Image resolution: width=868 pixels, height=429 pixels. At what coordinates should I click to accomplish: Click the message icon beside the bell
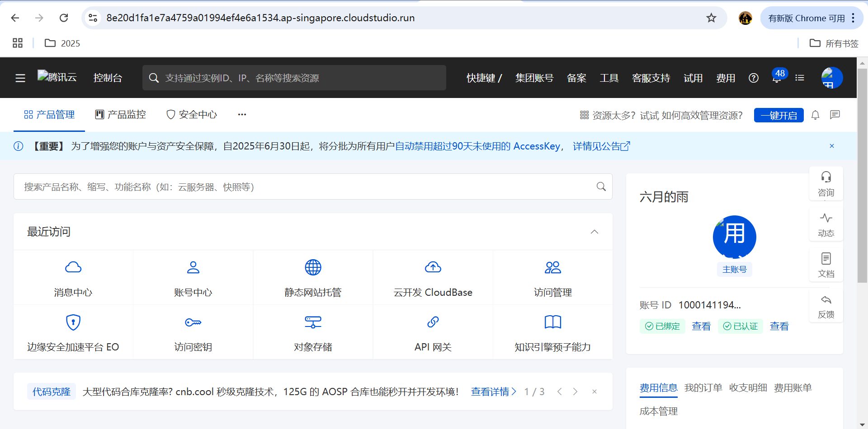(x=835, y=115)
